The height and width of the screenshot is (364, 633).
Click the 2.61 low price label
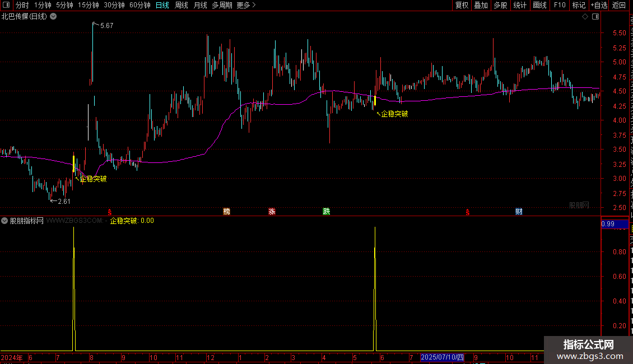tap(64, 202)
